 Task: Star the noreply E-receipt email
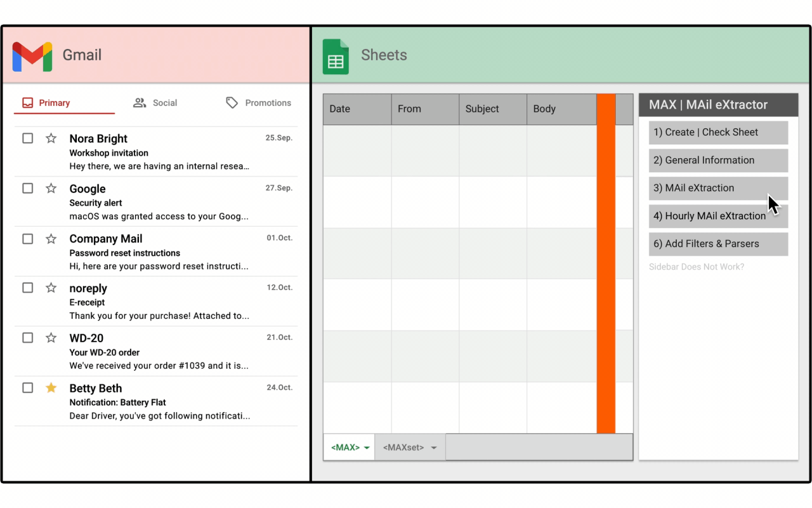(51, 288)
